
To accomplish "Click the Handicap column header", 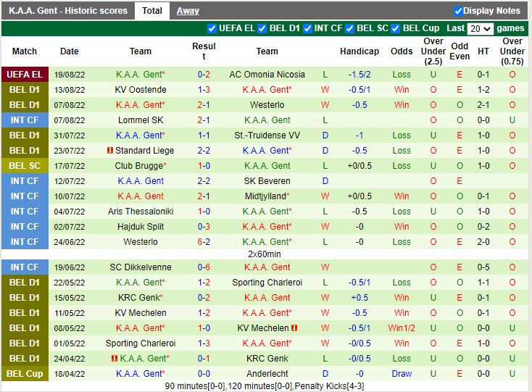I will click(x=359, y=51).
